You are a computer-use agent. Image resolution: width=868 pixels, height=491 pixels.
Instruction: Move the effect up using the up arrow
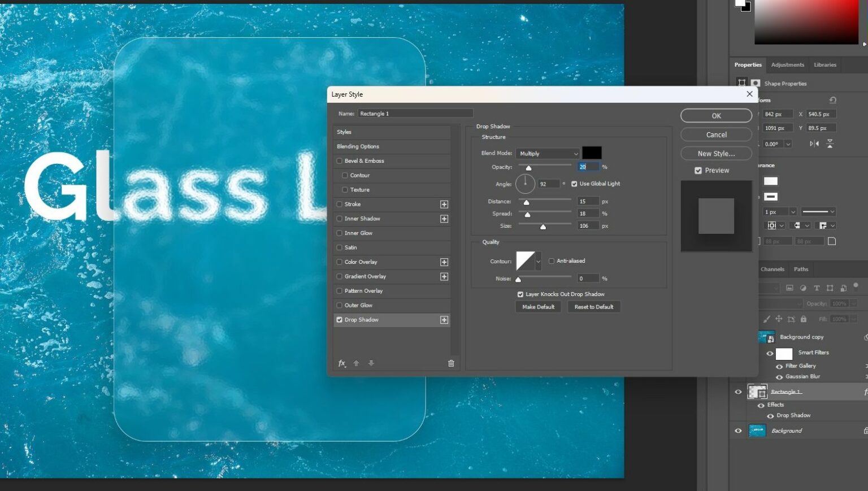[x=356, y=363]
